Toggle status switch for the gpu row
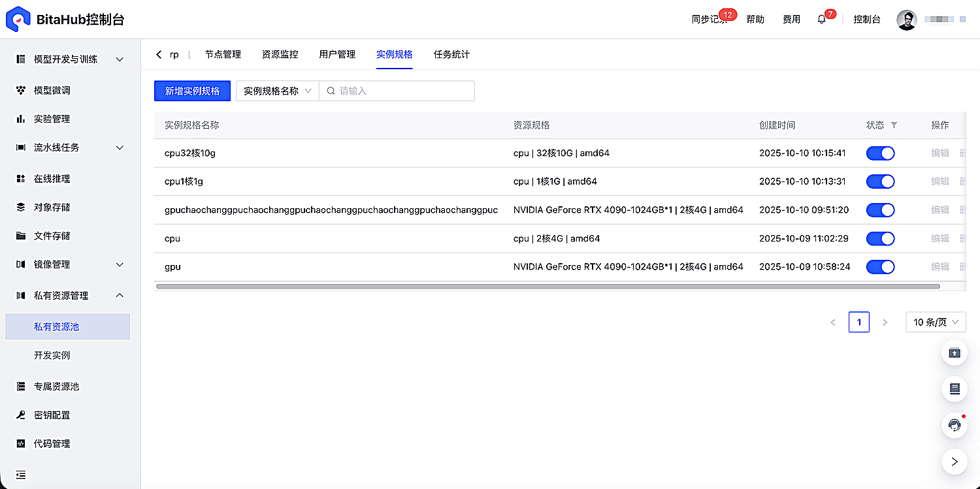Image resolution: width=980 pixels, height=489 pixels. 880,267
